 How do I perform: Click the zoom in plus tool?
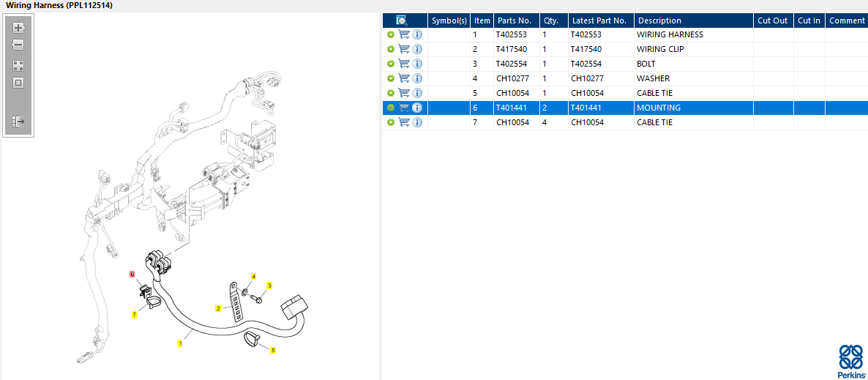18,28
